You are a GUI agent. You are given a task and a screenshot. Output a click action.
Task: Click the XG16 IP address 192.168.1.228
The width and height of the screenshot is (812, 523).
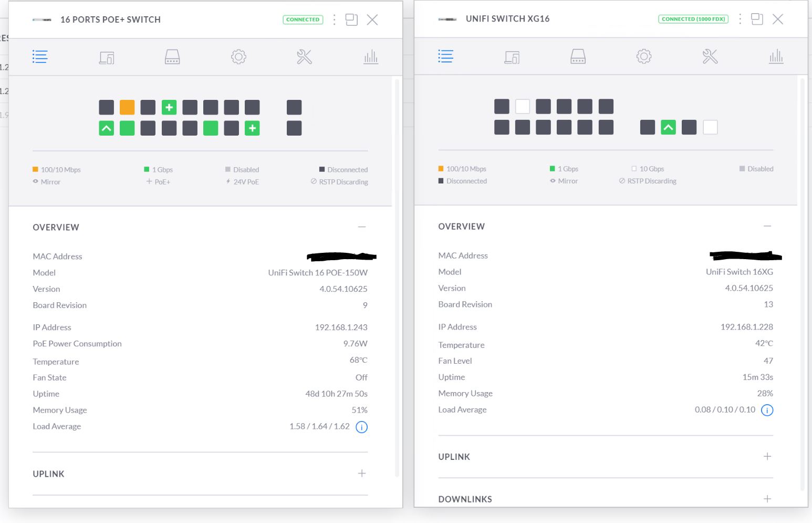coord(747,327)
